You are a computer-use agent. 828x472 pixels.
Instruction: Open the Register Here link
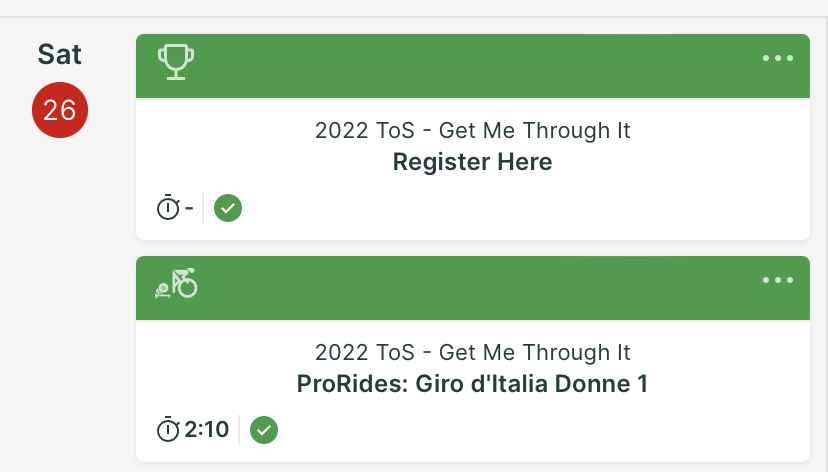(x=472, y=162)
